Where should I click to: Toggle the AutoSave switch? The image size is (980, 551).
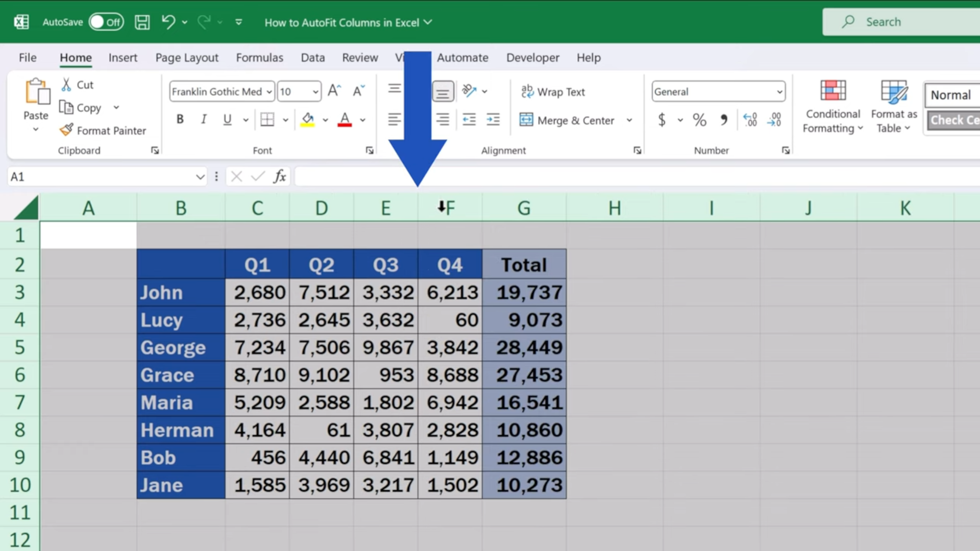106,22
